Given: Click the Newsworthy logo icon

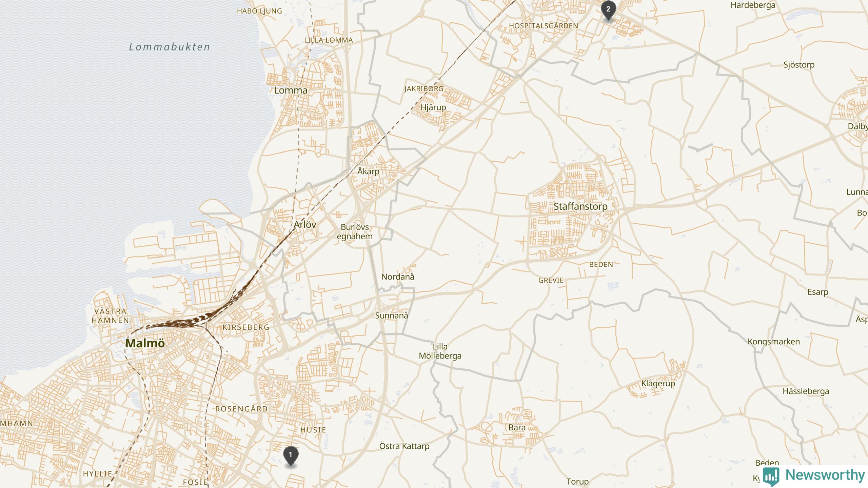Looking at the screenshot, I should pyautogui.click(x=771, y=476).
